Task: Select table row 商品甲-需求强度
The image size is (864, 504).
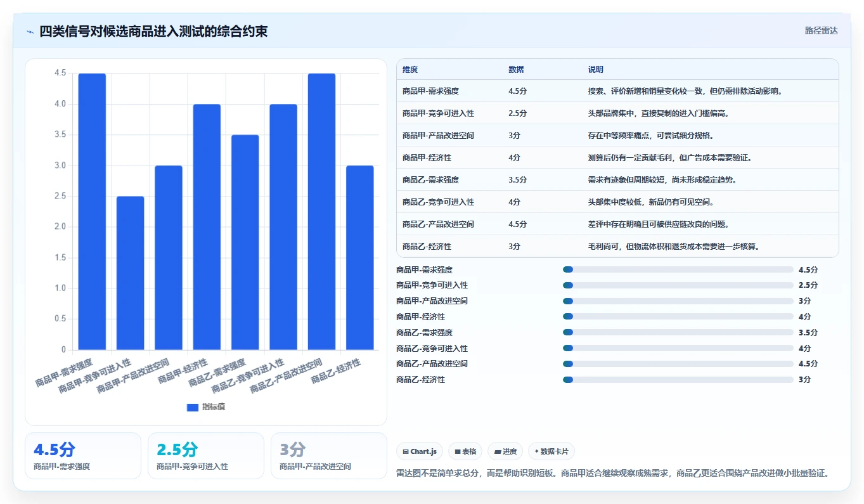Action: [x=617, y=91]
